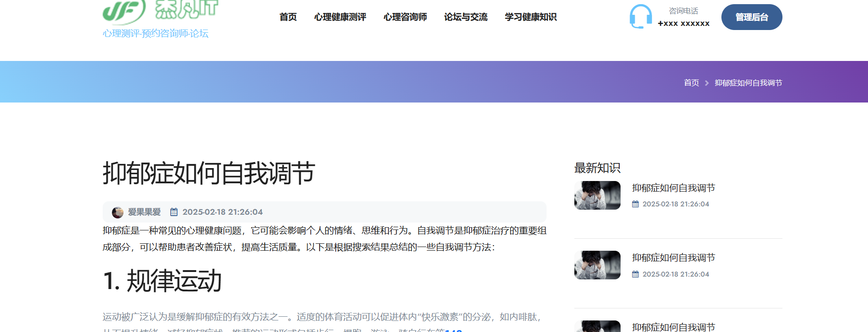Open third 最新知识 article title link
Viewport: 868px width, 332px height.
673,327
